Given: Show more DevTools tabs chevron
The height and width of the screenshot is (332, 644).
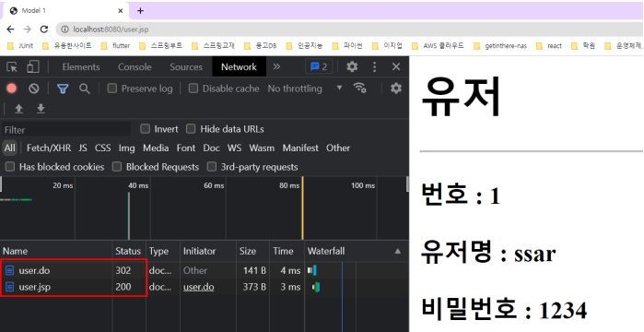Looking at the screenshot, I should pyautogui.click(x=276, y=66).
